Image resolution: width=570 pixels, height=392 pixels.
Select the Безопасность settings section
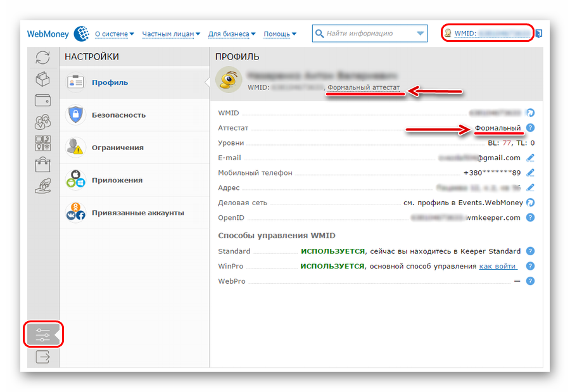pos(134,115)
